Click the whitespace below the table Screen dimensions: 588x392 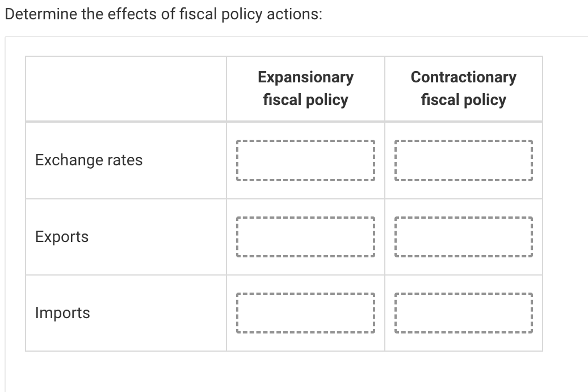point(284,372)
